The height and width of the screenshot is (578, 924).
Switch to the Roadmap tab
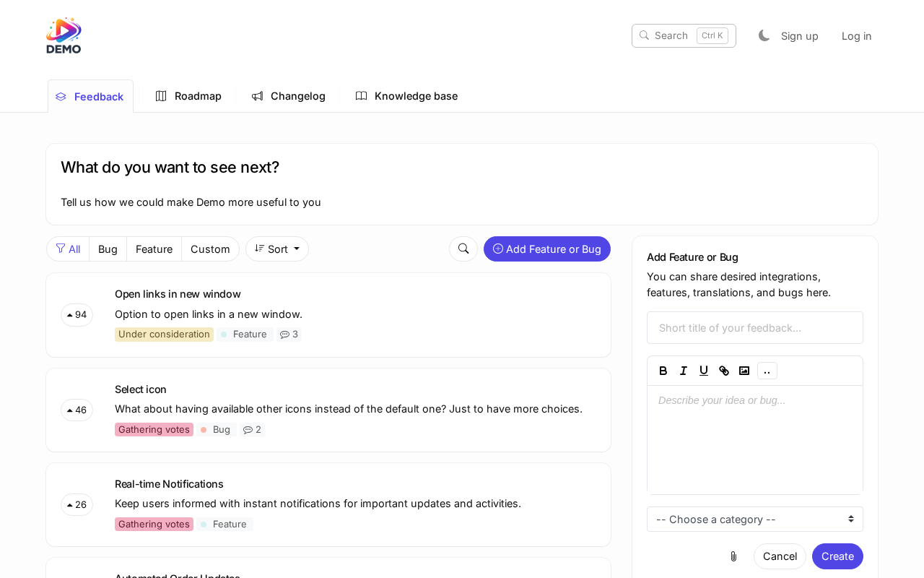[189, 96]
